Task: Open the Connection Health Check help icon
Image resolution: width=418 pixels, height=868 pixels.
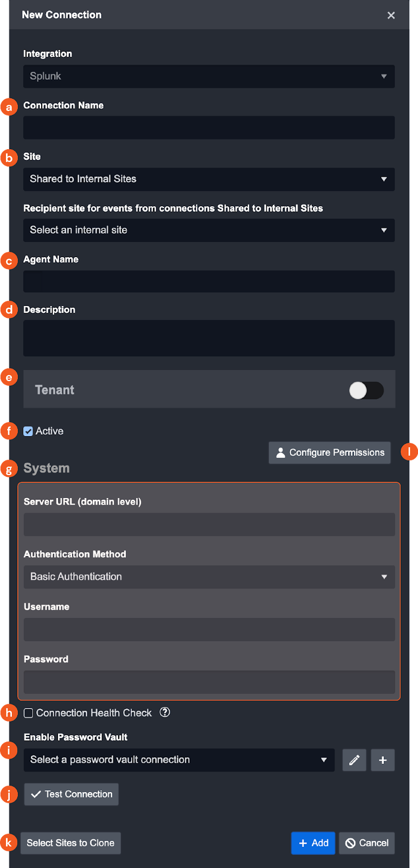Action: (165, 712)
